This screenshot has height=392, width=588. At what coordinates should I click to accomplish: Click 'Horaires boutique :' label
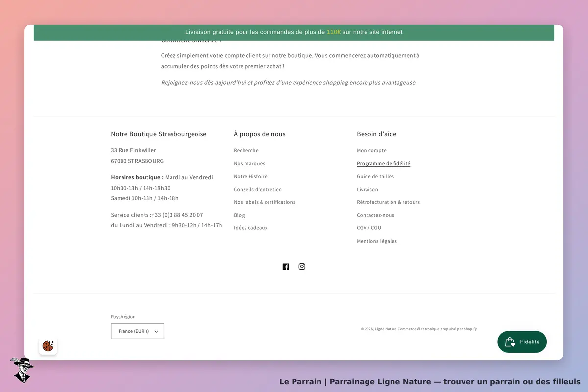[137, 177]
